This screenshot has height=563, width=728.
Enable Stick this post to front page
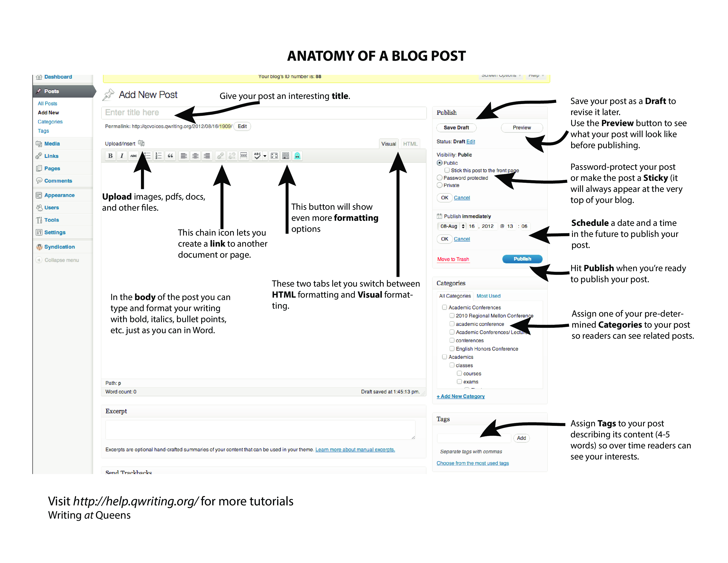[x=450, y=170]
